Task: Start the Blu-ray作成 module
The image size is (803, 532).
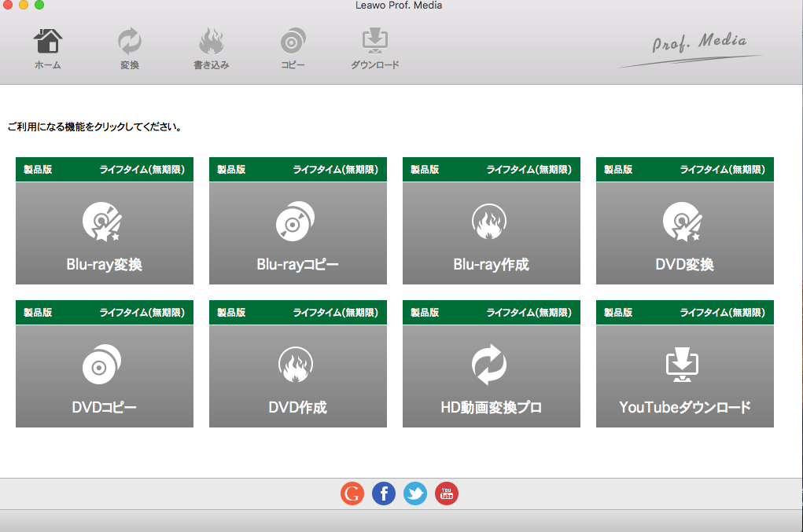Action: pyautogui.click(x=492, y=233)
